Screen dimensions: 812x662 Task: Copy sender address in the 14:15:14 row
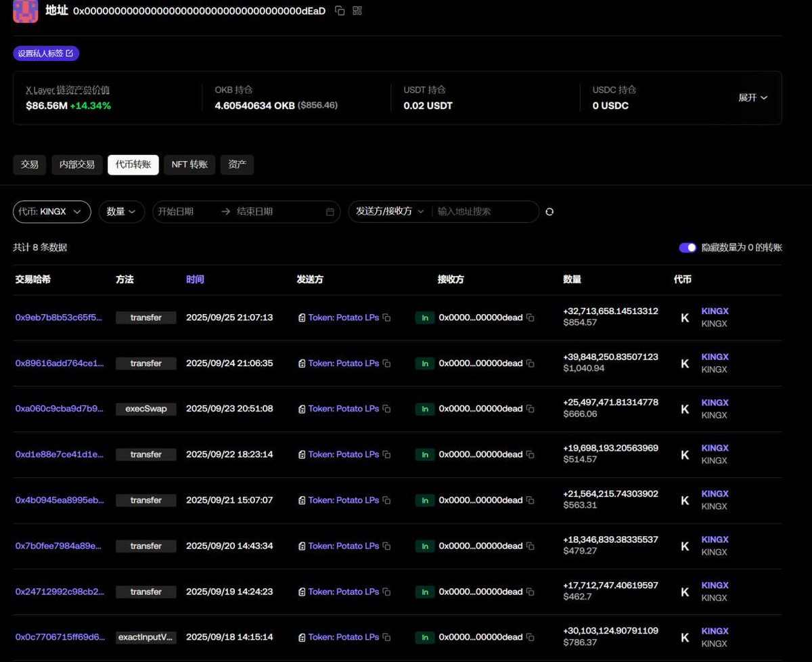click(x=386, y=637)
